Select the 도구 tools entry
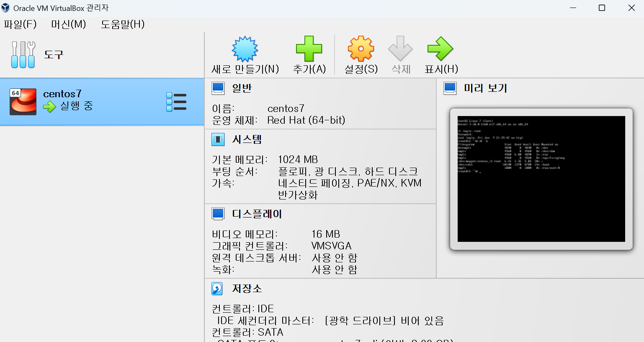 pyautogui.click(x=102, y=54)
